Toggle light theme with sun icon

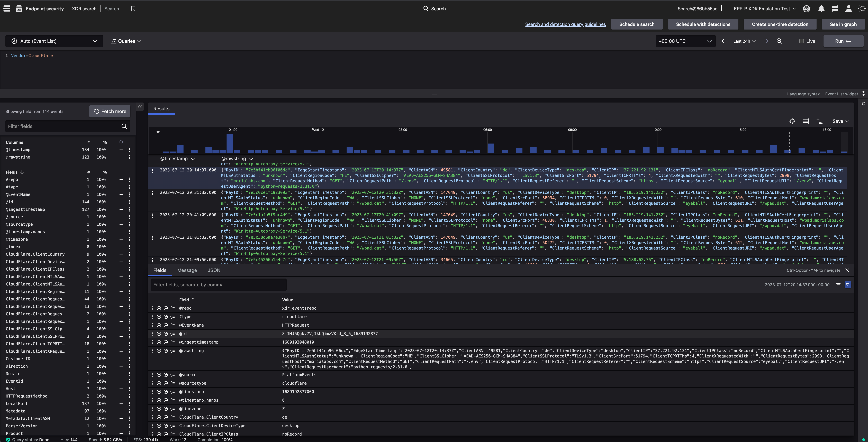862,9
